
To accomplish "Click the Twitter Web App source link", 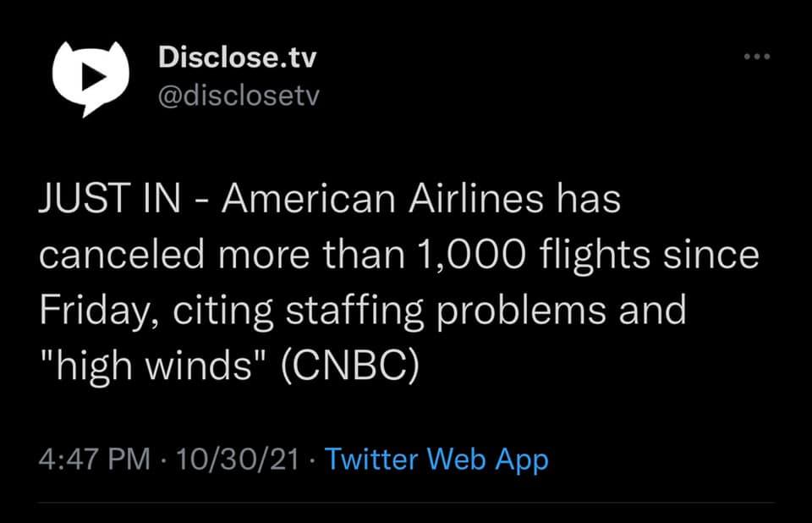I will click(436, 460).
